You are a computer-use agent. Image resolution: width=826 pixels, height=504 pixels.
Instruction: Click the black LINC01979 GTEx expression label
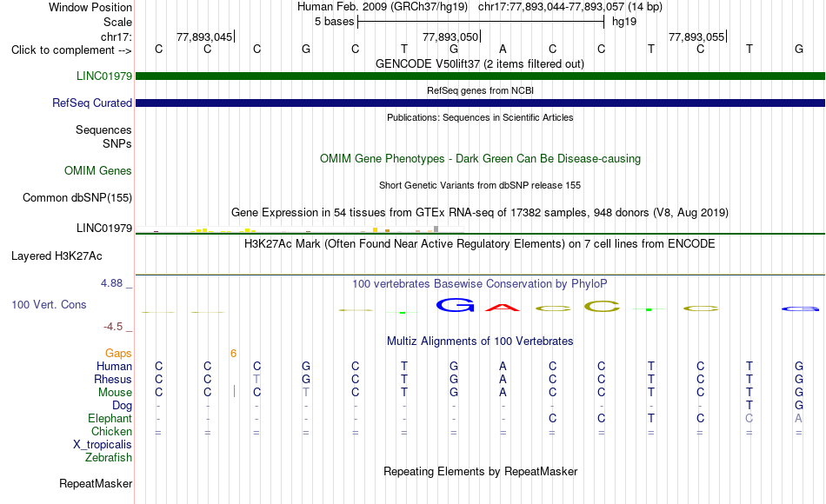[103, 228]
